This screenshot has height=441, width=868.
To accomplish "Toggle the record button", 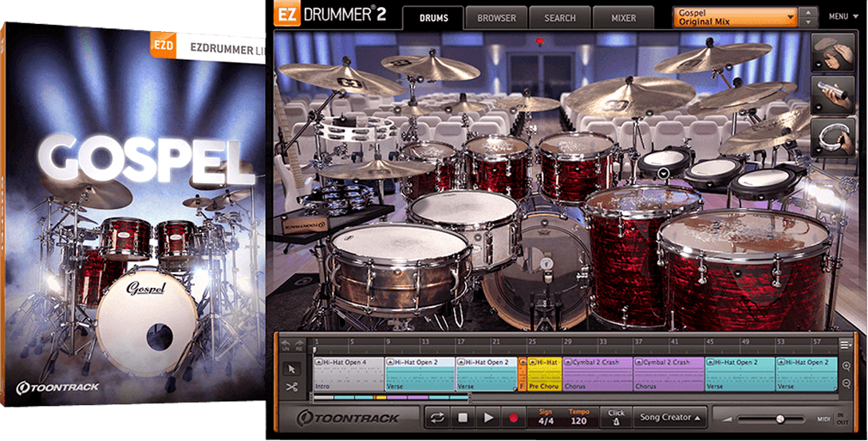I will click(x=514, y=417).
